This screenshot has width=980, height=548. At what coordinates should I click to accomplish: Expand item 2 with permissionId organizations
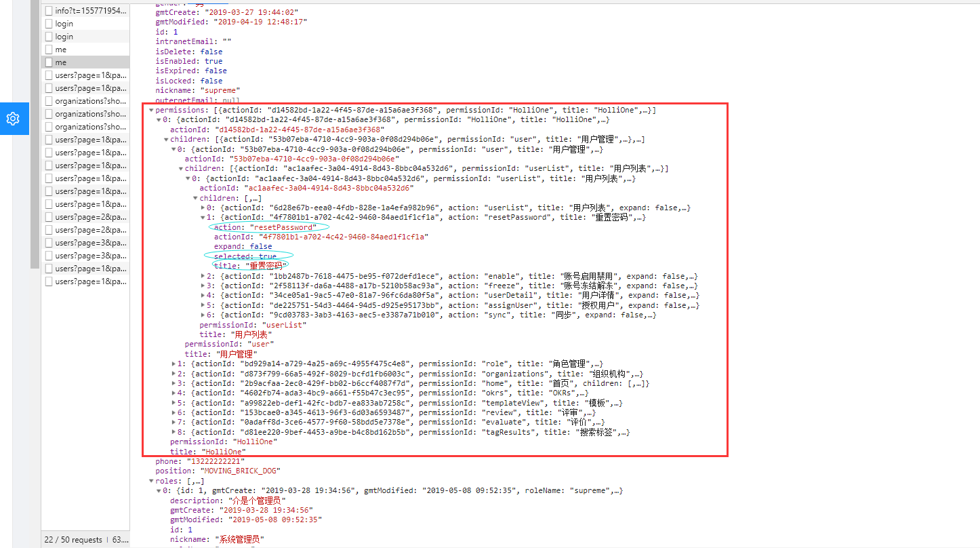[x=173, y=374]
